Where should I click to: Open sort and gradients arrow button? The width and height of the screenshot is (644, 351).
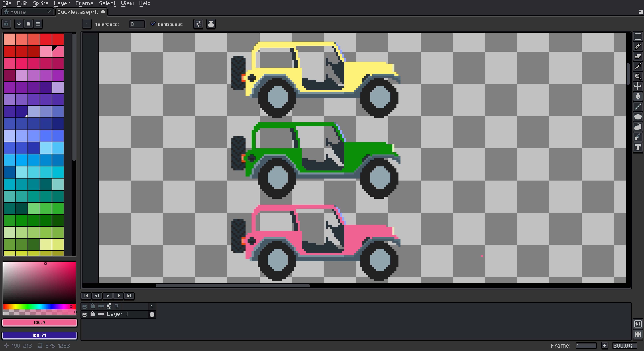pyautogui.click(x=19, y=24)
